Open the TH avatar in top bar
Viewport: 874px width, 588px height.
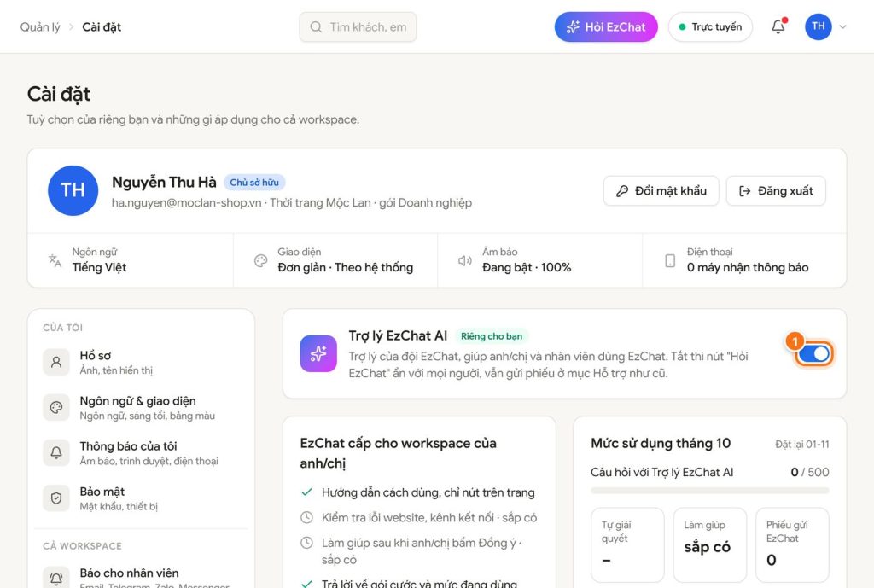point(818,26)
